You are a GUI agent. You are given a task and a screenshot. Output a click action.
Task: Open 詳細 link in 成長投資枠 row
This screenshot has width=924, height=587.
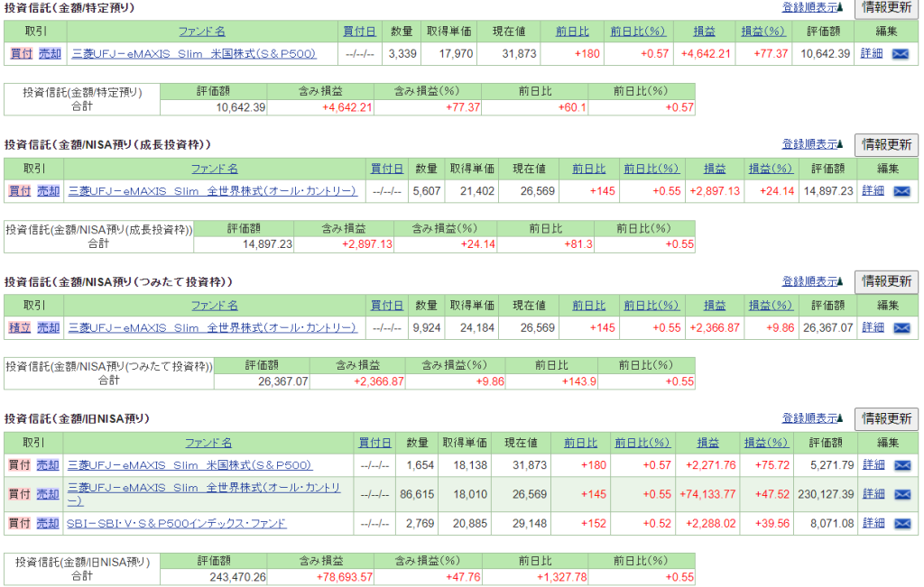(x=873, y=191)
